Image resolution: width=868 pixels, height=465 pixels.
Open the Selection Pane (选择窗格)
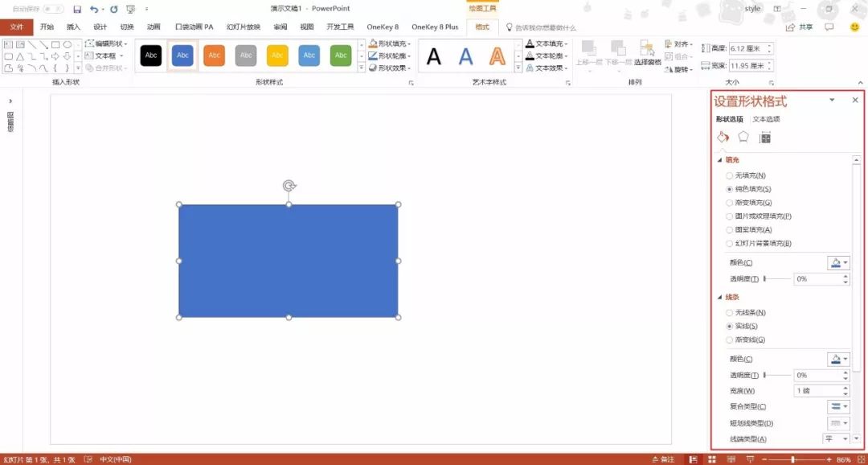tap(645, 52)
